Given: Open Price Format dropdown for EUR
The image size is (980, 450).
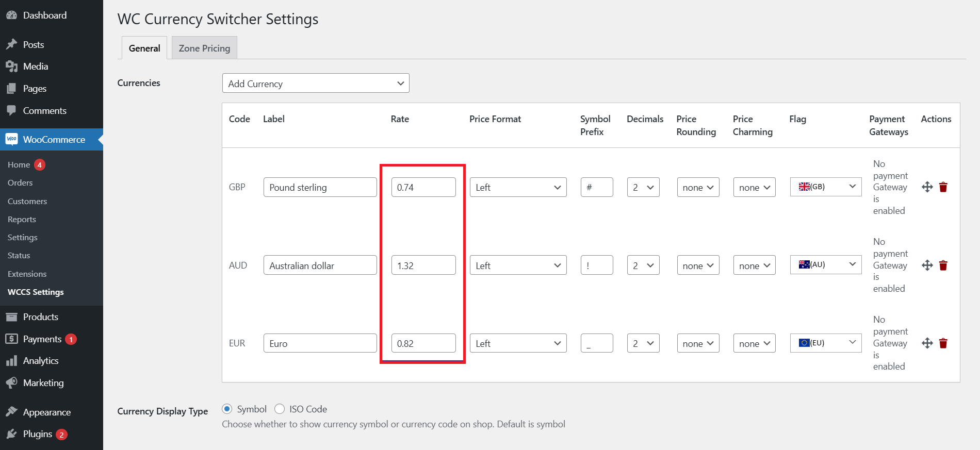Looking at the screenshot, I should [518, 343].
